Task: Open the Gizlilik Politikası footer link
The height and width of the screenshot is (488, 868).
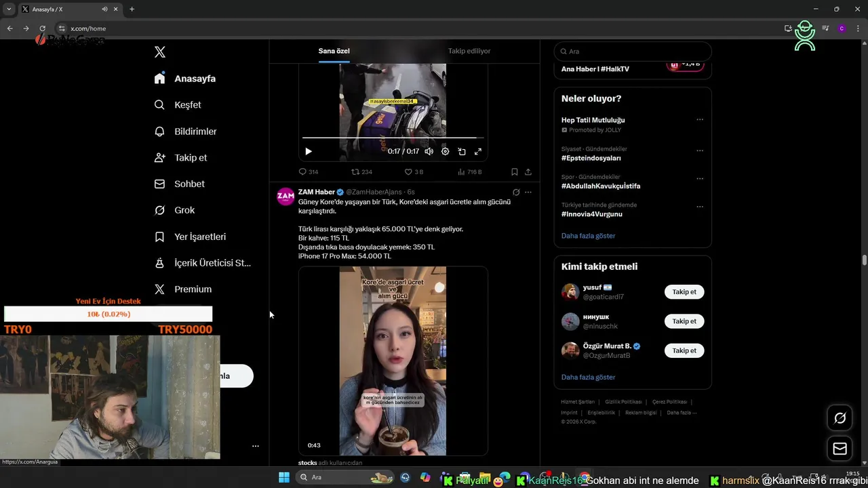Action: point(624,402)
